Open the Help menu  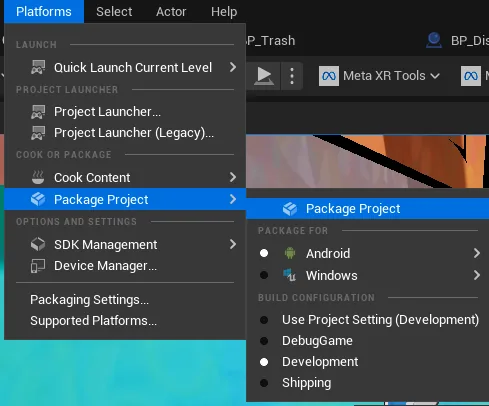tap(224, 12)
